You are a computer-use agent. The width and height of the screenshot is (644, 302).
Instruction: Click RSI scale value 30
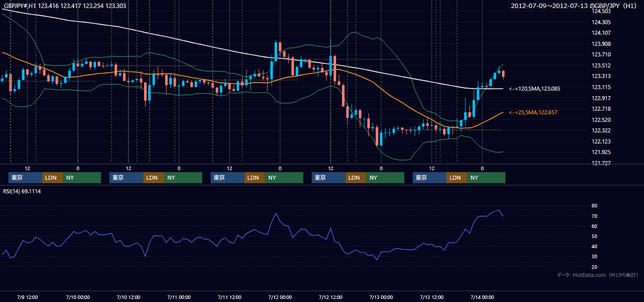click(594, 257)
